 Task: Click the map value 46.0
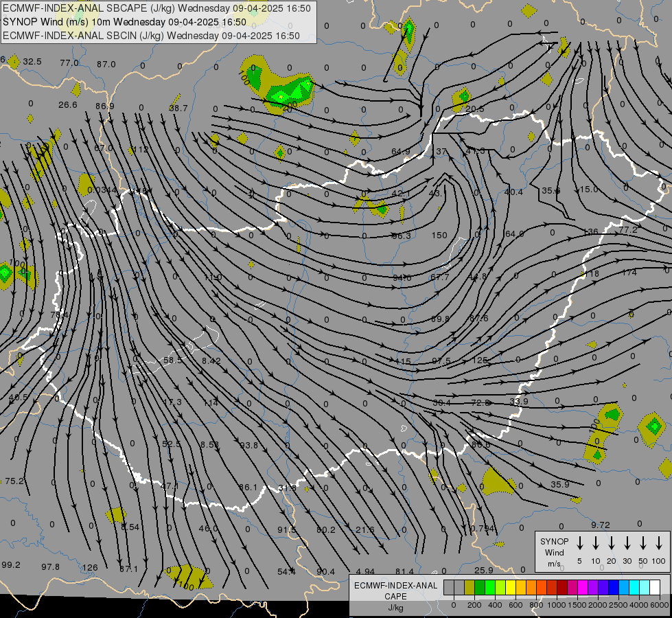coord(208,528)
